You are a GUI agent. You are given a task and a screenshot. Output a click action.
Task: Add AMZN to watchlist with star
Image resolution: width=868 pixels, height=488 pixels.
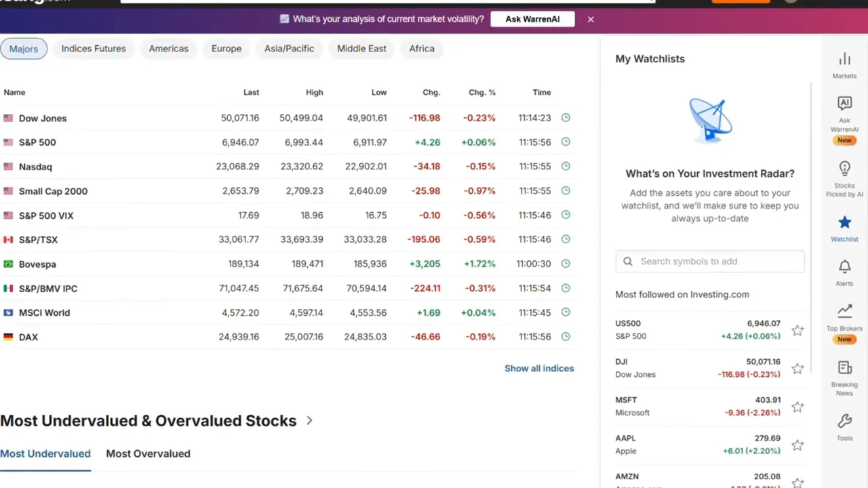(797, 483)
